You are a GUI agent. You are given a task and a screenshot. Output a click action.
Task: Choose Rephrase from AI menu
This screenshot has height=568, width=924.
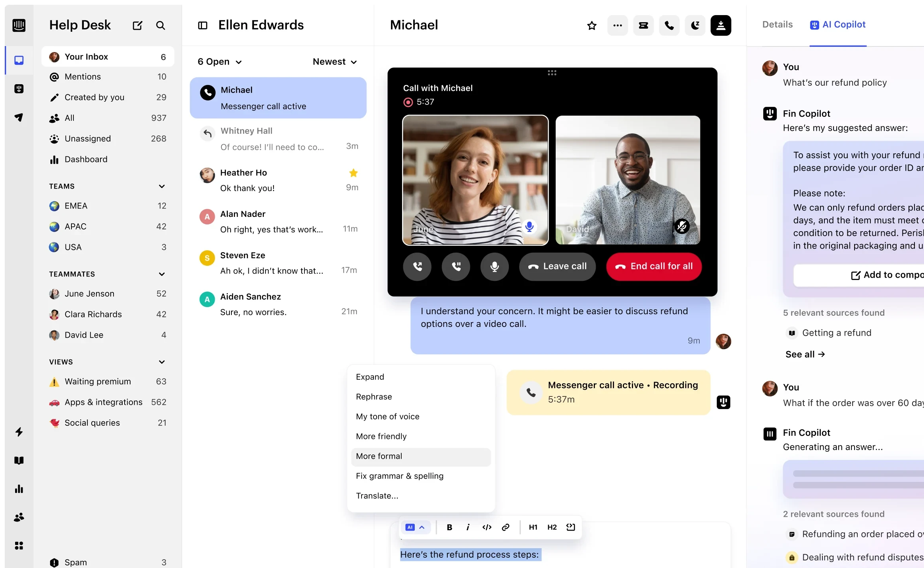coord(421,397)
